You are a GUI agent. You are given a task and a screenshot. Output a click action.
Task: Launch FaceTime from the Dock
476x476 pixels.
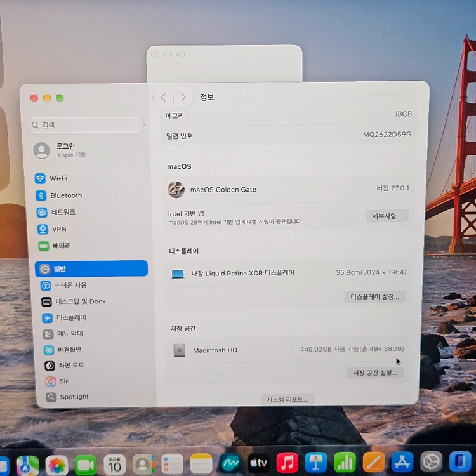tap(86, 465)
